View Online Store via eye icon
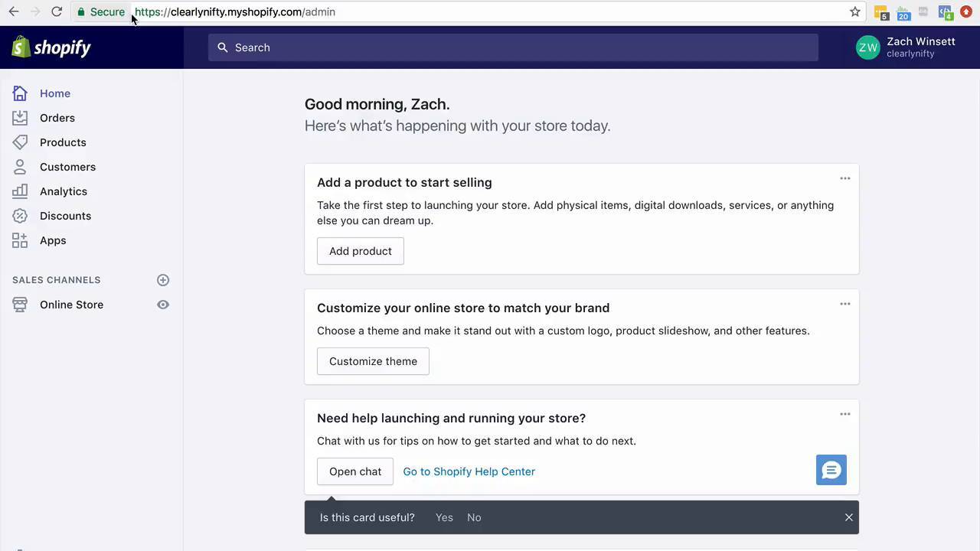 163,305
